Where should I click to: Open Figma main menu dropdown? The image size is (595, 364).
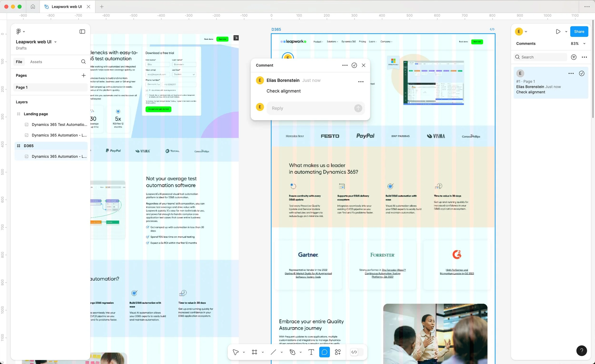click(20, 31)
